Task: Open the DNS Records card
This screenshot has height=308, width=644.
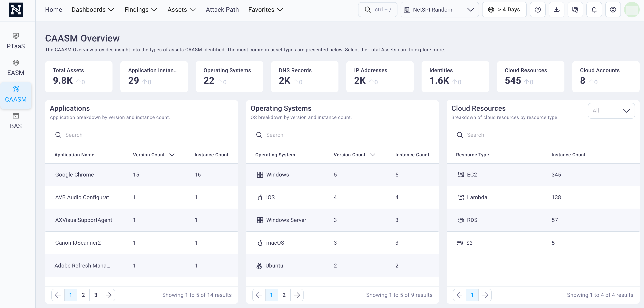Action: 305,77
